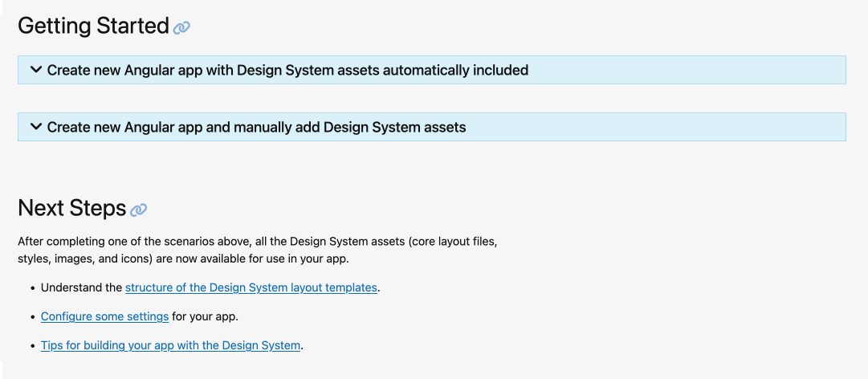Image resolution: width=868 pixels, height=379 pixels.
Task: Click the anchor link icon beside Next Steps
Action: 139,210
